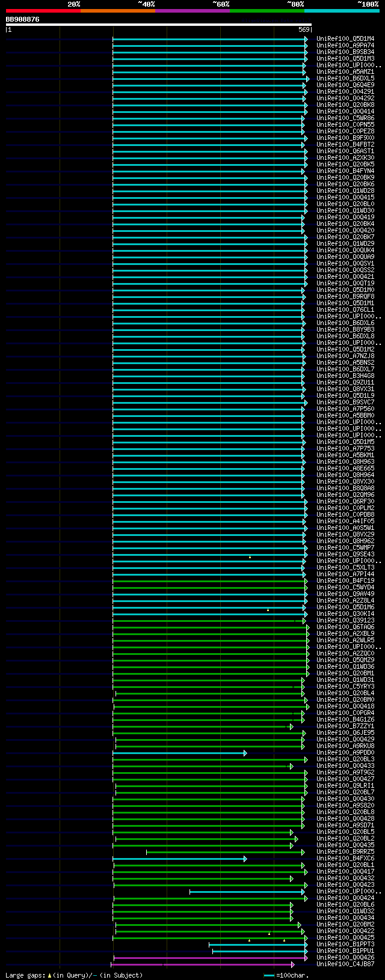Click the cyan ~100% legend color segment
Viewport: 385px width, 980px height.
342,11
